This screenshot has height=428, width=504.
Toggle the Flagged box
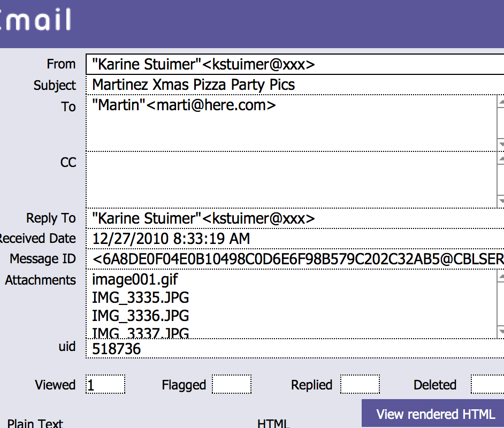pyautogui.click(x=232, y=384)
